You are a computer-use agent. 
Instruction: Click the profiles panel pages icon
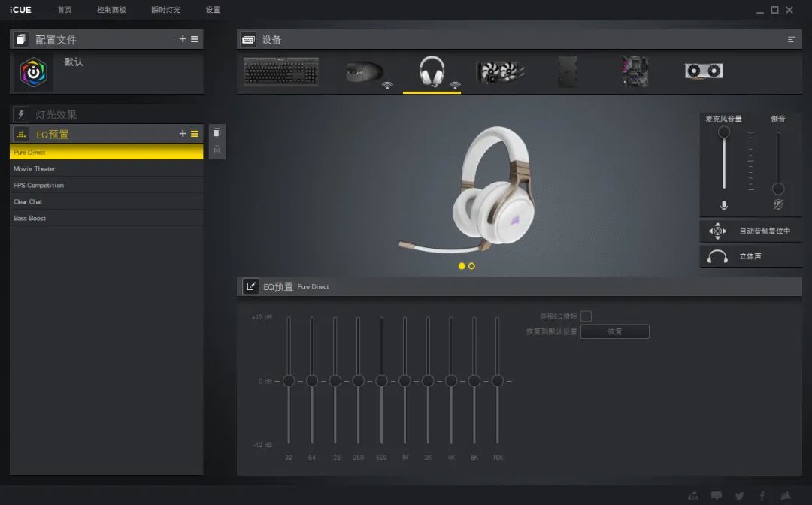21,39
